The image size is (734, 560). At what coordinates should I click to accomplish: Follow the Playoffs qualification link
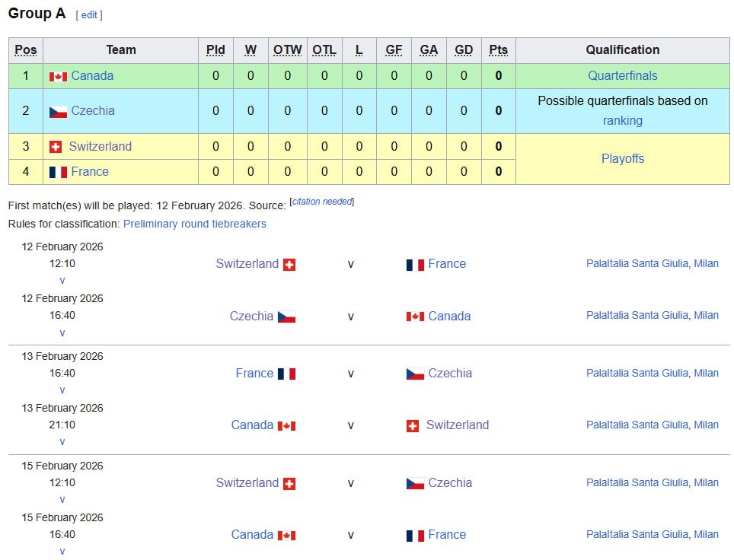pyautogui.click(x=622, y=159)
